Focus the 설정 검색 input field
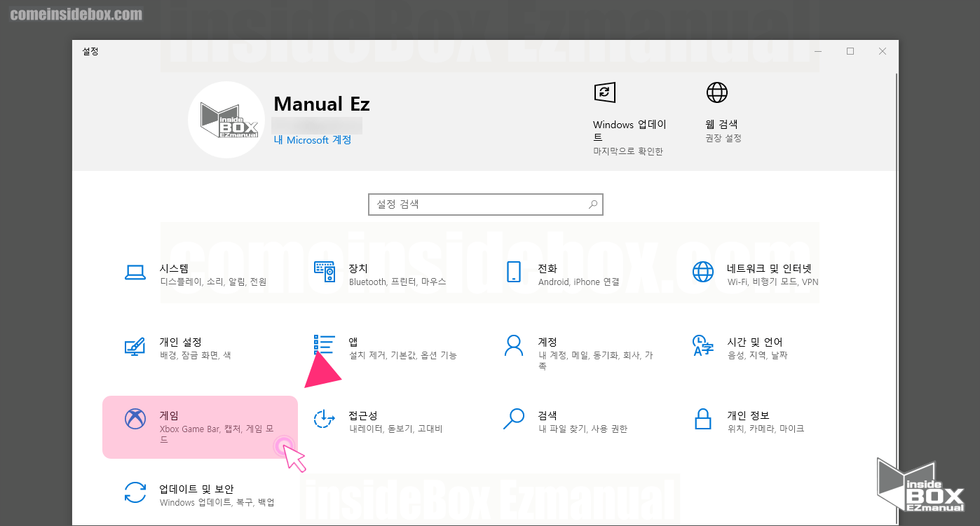Screen dimensions: 980x526 (x=486, y=205)
